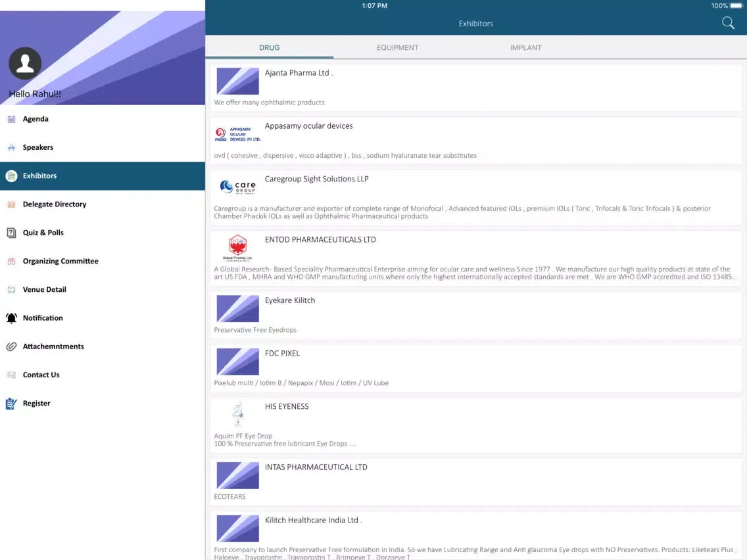Click the 'Pixelub multi / Iotim B' description
This screenshot has height=560, width=747.
coord(301,383)
